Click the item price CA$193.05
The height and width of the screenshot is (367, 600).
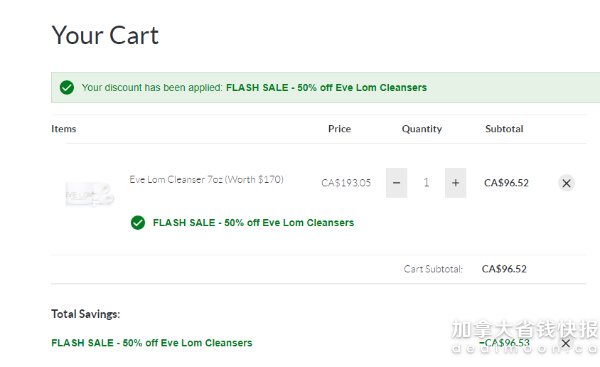click(x=346, y=183)
